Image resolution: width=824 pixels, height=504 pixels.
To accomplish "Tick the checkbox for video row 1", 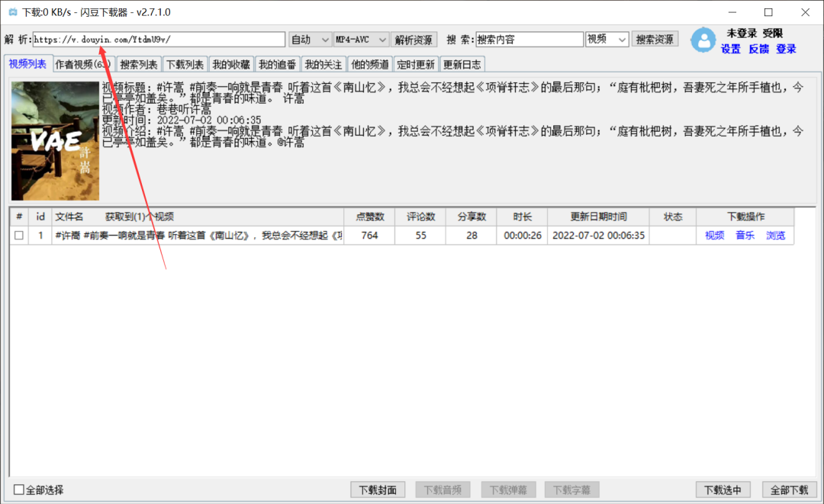I will pos(19,236).
